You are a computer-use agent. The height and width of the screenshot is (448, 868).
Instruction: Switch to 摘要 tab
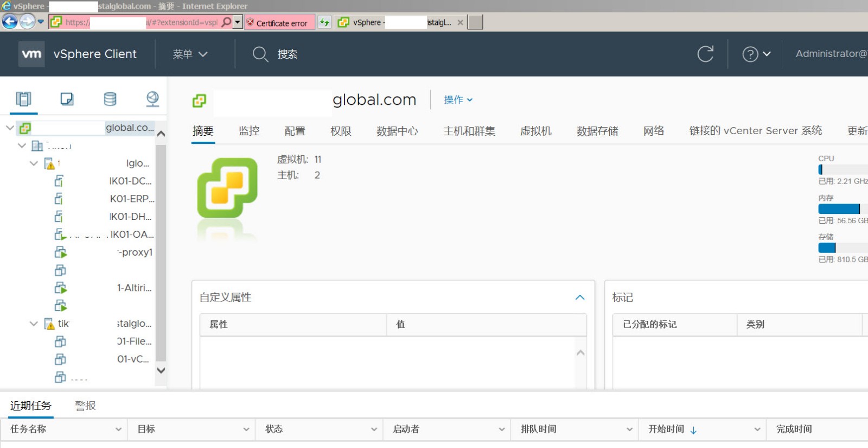pos(203,131)
